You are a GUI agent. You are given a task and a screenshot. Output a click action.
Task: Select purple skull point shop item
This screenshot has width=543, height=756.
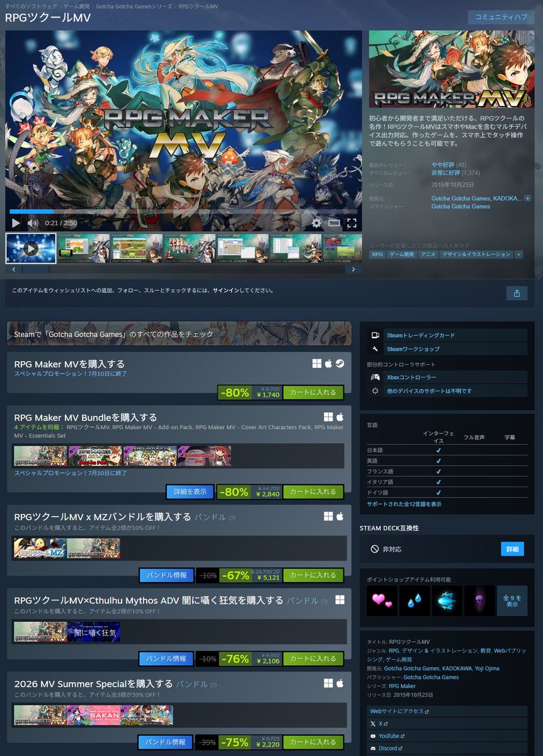(479, 601)
